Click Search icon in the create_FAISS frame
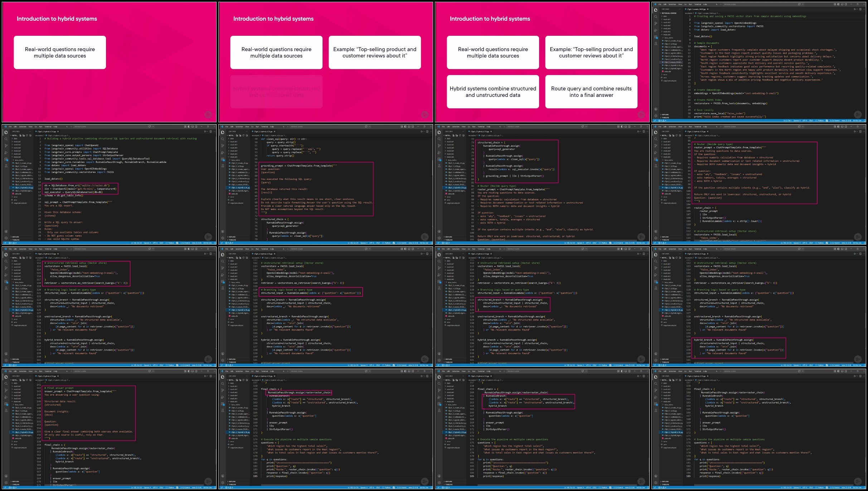This screenshot has width=868, height=491. (656, 16)
